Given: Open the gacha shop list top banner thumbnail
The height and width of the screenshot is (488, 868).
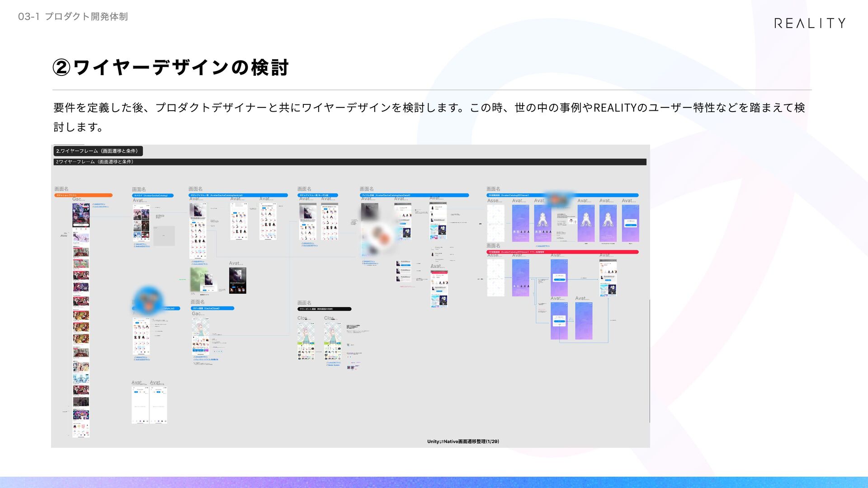Looking at the screenshot, I should [x=81, y=215].
